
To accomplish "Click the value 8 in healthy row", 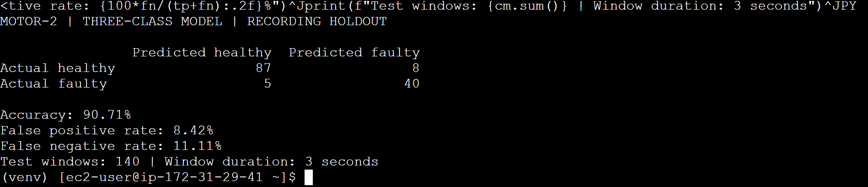I will [x=416, y=68].
